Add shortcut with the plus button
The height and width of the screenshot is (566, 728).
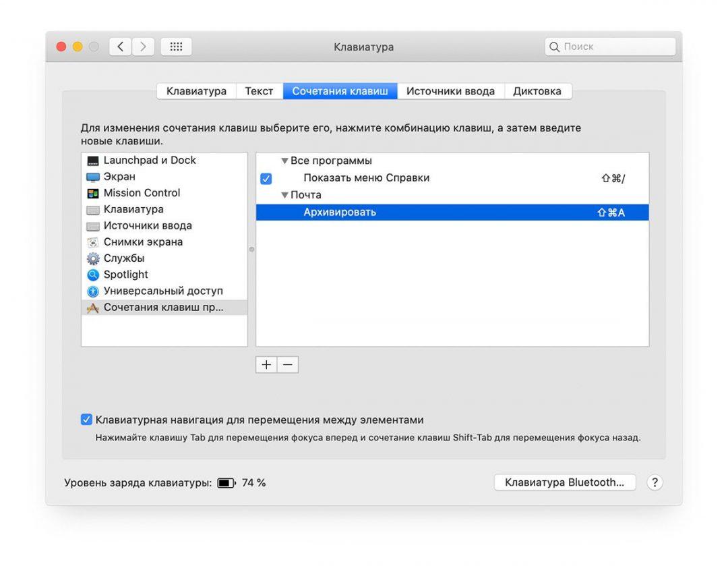tap(266, 364)
